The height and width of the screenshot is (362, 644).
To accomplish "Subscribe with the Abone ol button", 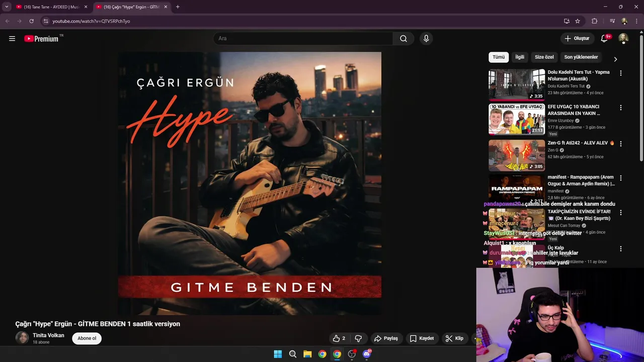I will point(87,338).
